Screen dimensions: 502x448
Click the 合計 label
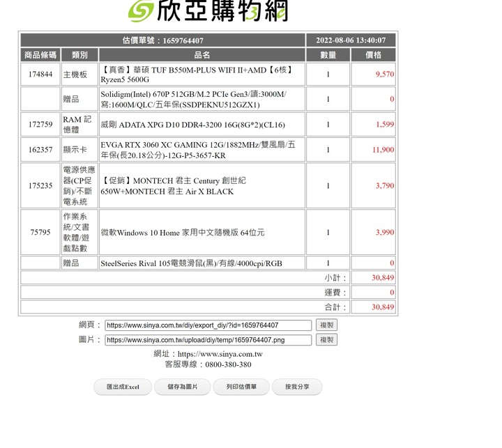pos(335,307)
